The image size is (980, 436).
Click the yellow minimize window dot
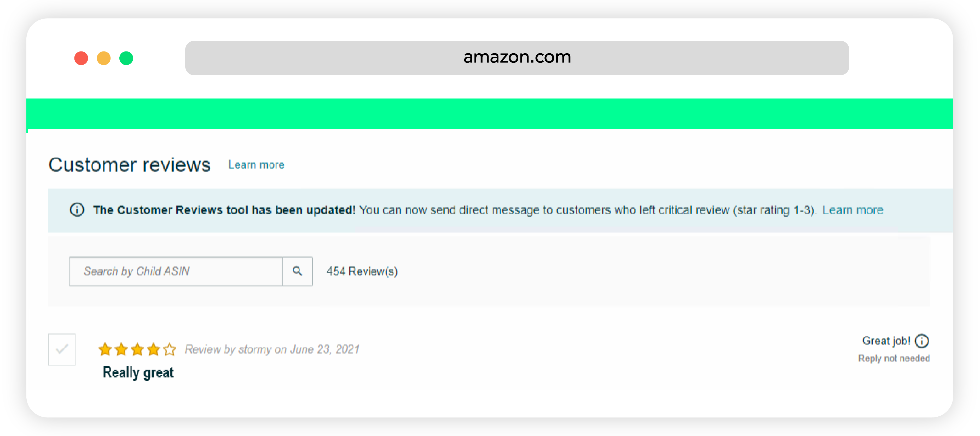[103, 58]
